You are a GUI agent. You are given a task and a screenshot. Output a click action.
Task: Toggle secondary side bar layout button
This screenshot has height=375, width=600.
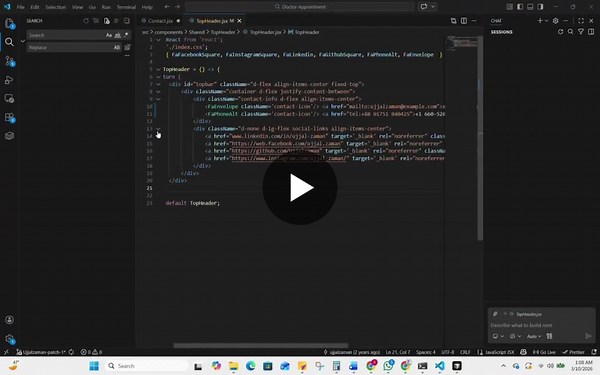click(x=540, y=7)
